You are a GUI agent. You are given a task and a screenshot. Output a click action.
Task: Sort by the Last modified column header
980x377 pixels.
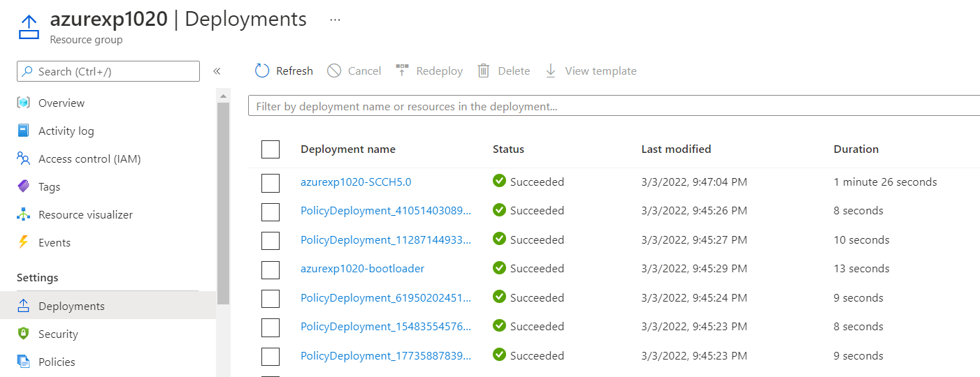pyautogui.click(x=676, y=149)
